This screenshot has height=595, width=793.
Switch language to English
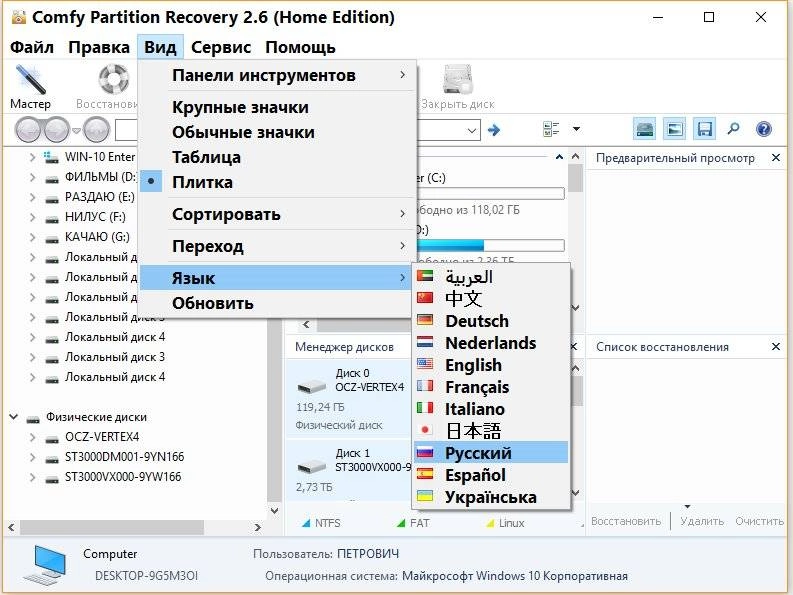point(491,365)
